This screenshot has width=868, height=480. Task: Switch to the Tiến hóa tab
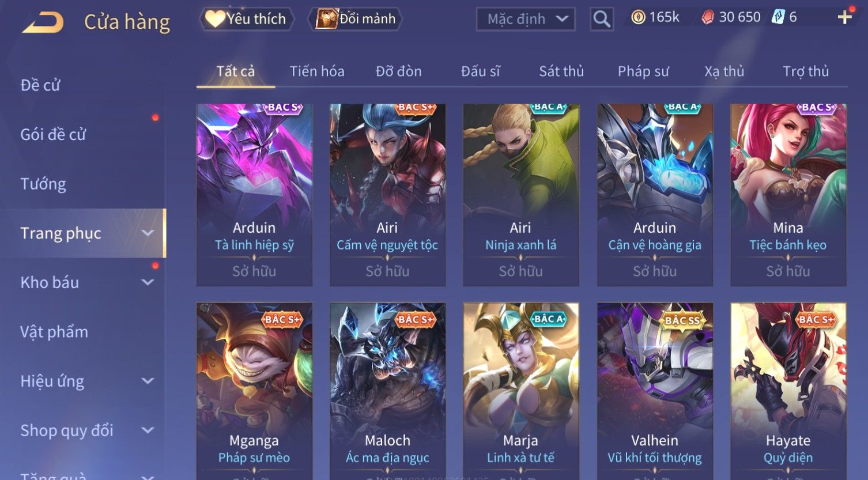[317, 71]
